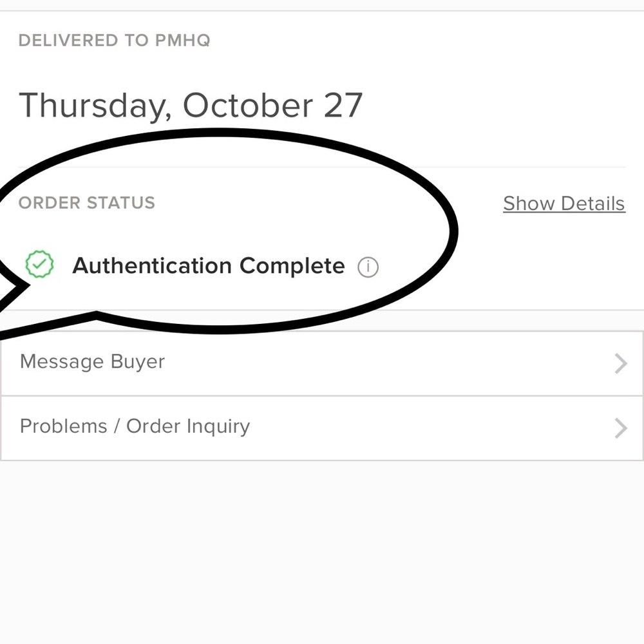The image size is (644, 644).
Task: Click the word Buyer in Message Buyer
Action: [x=138, y=362]
